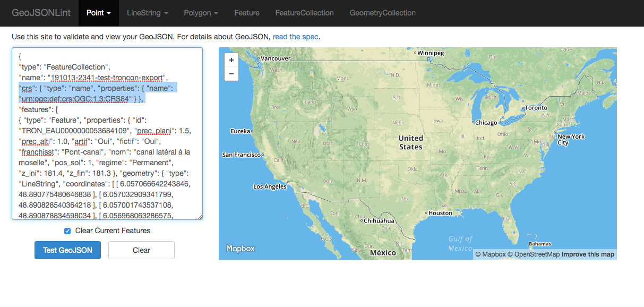This screenshot has width=644, height=307.
Task: Open the Polygon dropdown menu
Action: [x=201, y=13]
